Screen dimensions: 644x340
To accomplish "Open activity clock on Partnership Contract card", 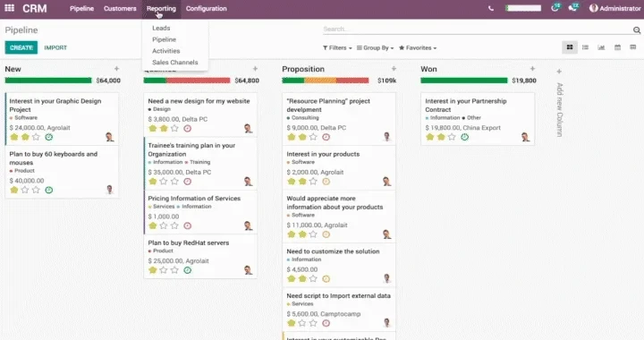I will pyautogui.click(x=464, y=137).
